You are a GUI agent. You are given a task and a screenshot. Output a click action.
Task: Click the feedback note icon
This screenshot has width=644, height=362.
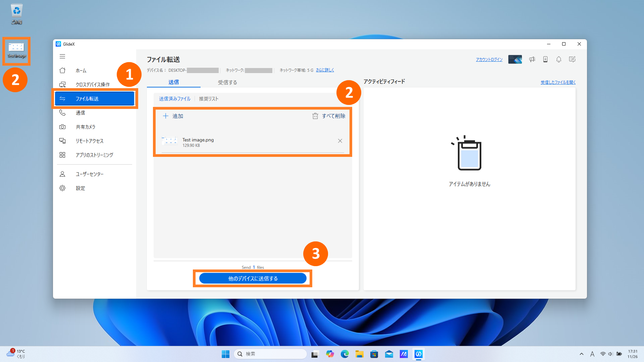[572, 59]
